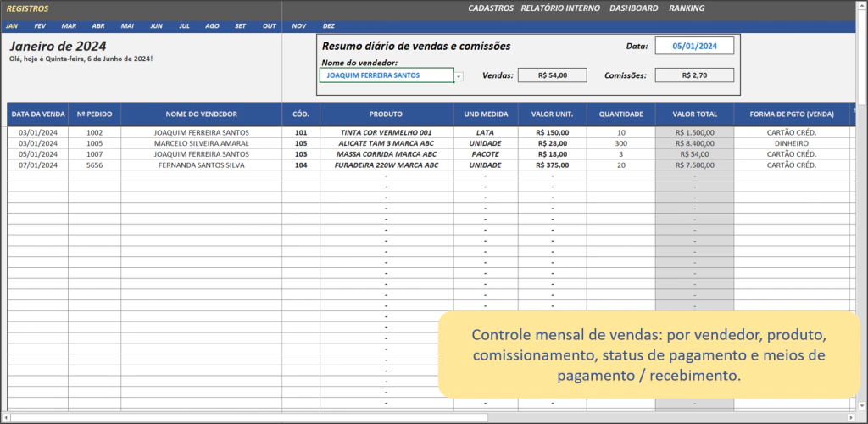Select the JOAQUIM FERREIRA SANTOS vendor combo cell
Viewport: 868px width, 424px height.
coord(387,75)
